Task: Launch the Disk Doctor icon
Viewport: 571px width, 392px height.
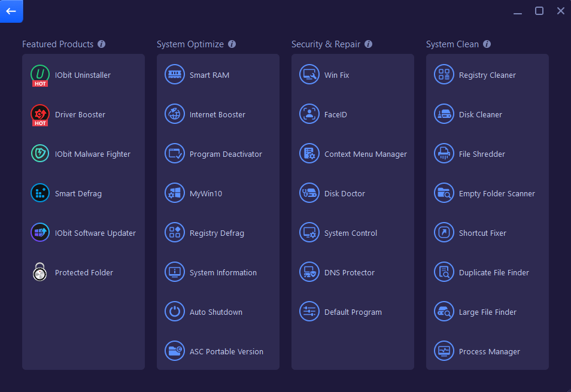Action: pos(309,193)
